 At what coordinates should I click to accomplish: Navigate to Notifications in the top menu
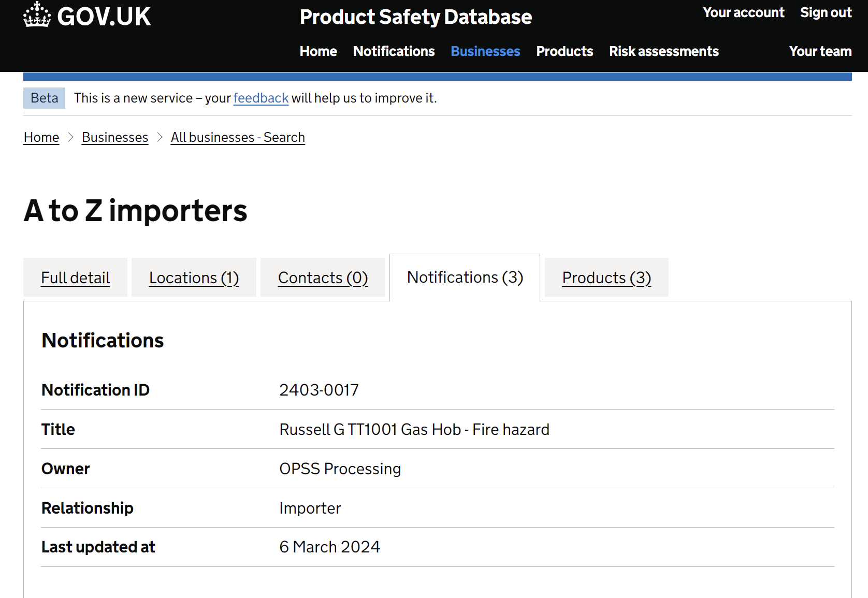pyautogui.click(x=394, y=51)
